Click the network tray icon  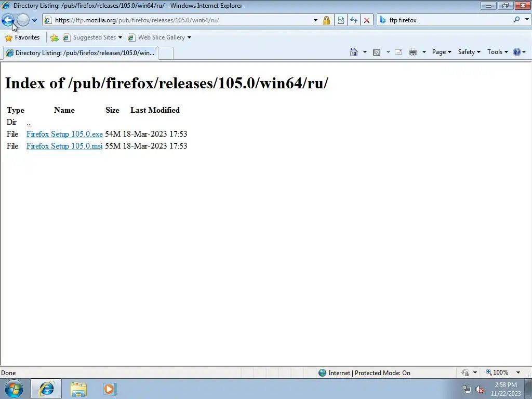[467, 390]
